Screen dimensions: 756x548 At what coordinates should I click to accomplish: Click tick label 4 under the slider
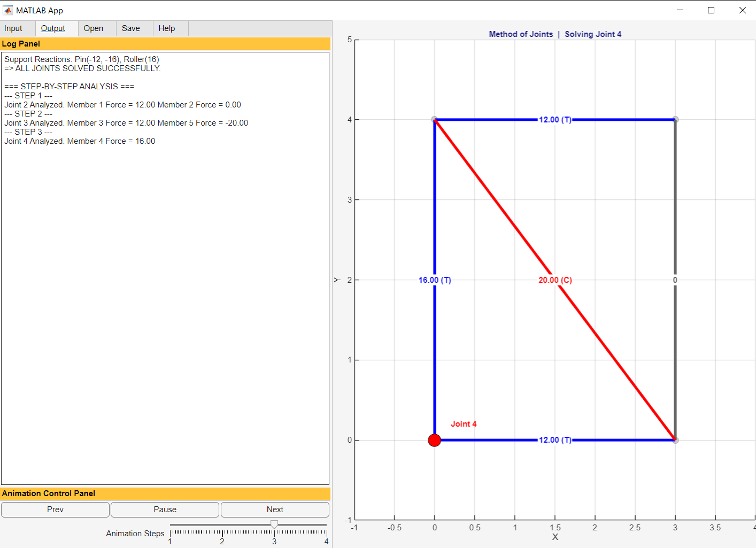click(x=326, y=542)
